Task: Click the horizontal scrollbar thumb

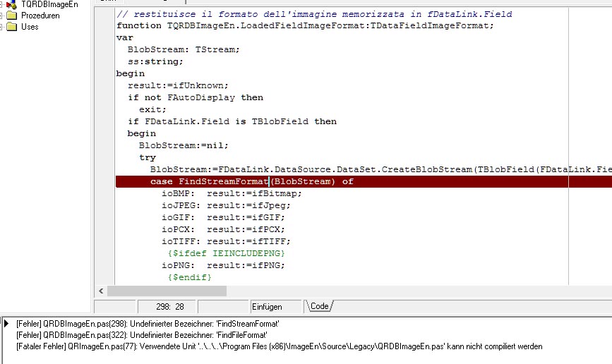Action: click(x=167, y=291)
